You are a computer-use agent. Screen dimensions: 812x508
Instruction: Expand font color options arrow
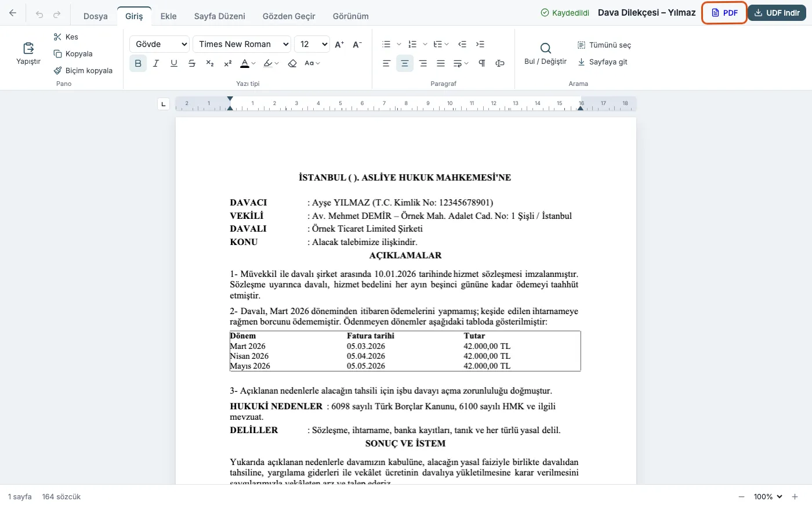coord(253,63)
